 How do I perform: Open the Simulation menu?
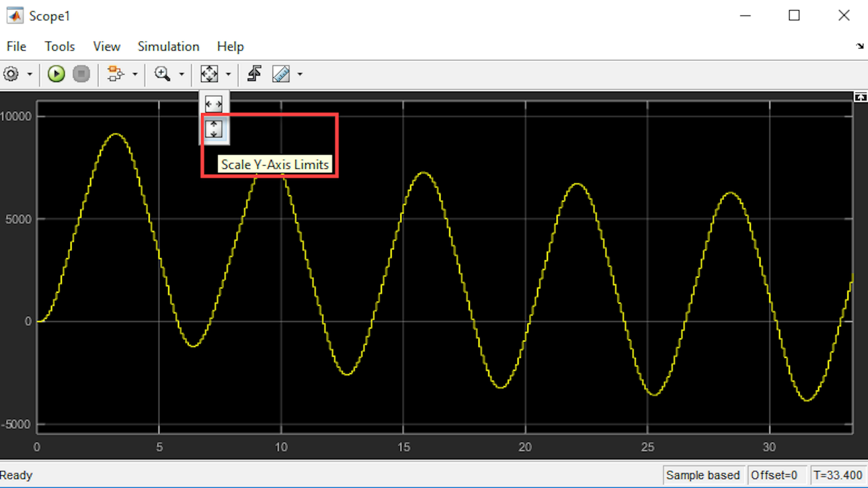[169, 46]
